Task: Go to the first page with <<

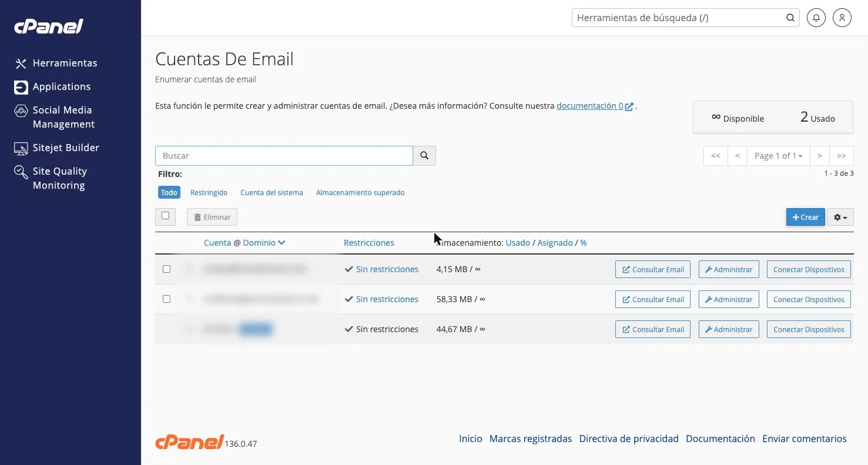Action: click(716, 156)
